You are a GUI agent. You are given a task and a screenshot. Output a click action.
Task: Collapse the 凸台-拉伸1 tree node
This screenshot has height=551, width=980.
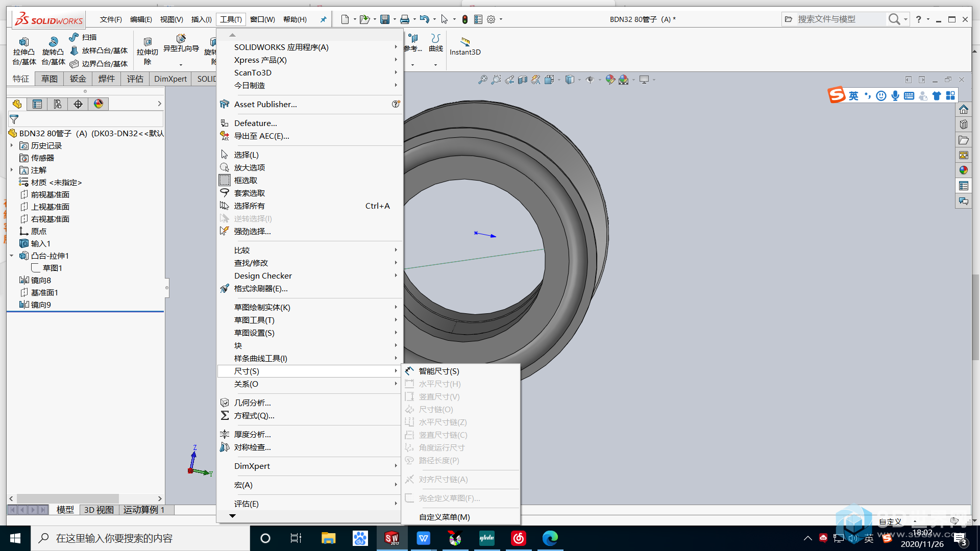point(12,256)
